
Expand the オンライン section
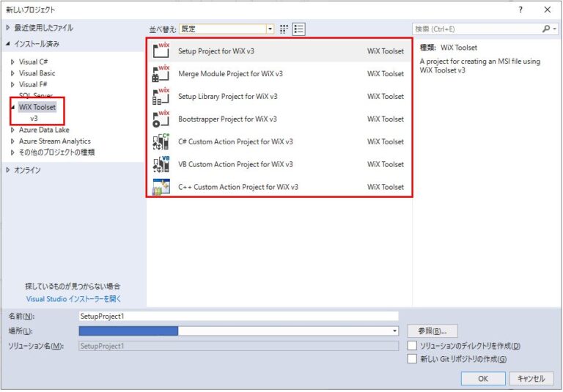pyautogui.click(x=8, y=170)
